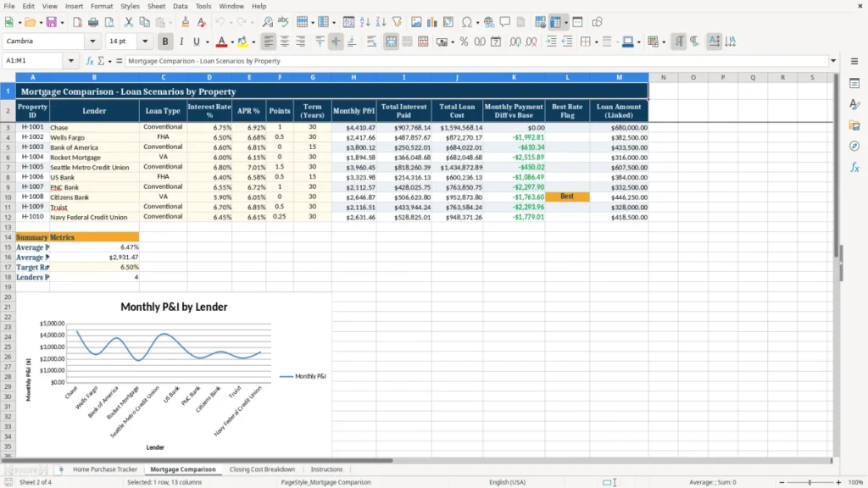Open the File menu
Image resolution: width=868 pixels, height=488 pixels.
tap(9, 6)
